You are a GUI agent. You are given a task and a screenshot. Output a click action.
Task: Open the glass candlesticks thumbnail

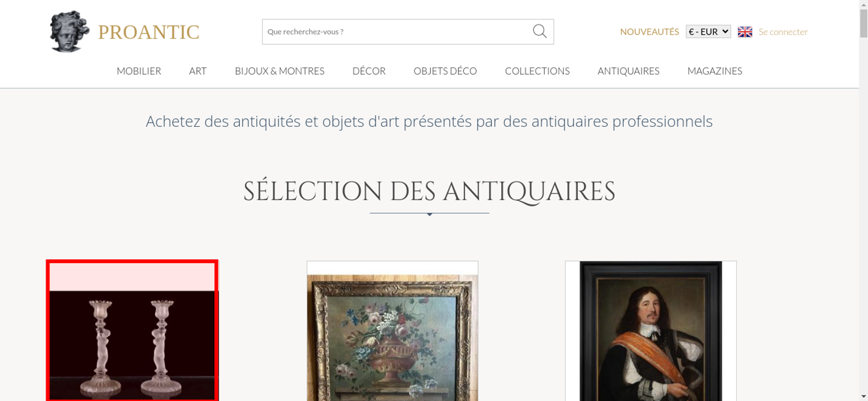(132, 331)
